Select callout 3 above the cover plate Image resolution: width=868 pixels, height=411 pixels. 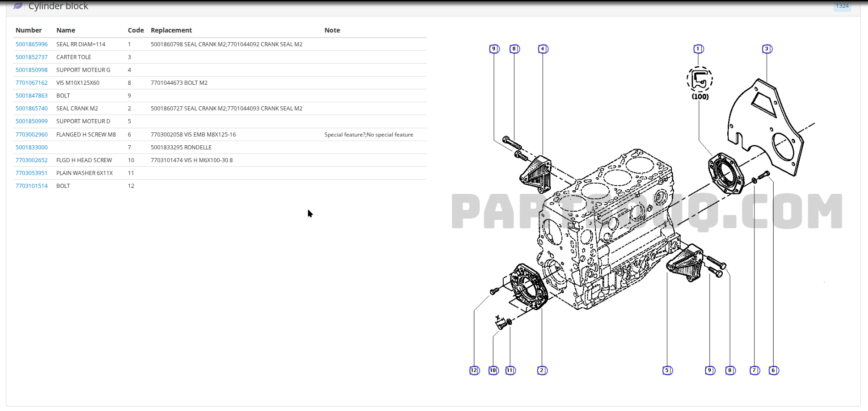point(767,49)
